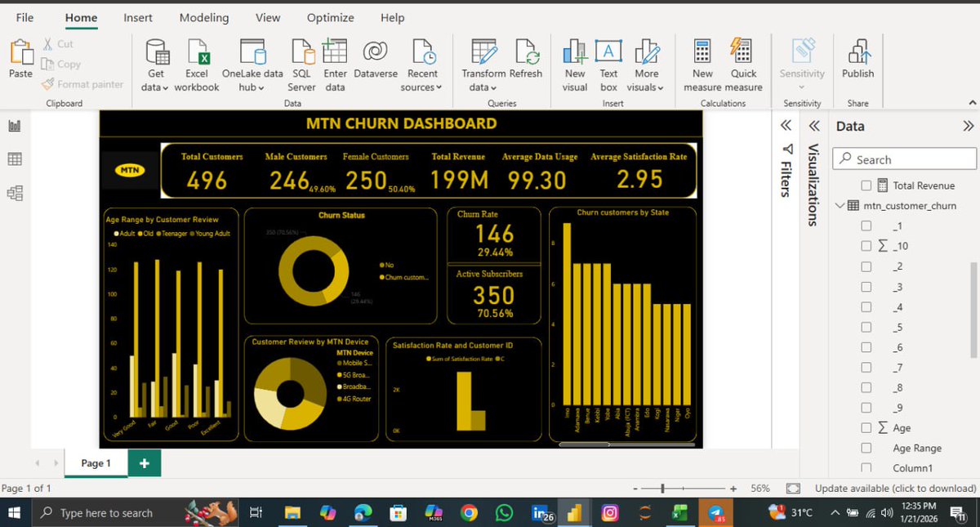The height and width of the screenshot is (527, 980).
Task: Open Excel workbook data source
Action: (197, 65)
